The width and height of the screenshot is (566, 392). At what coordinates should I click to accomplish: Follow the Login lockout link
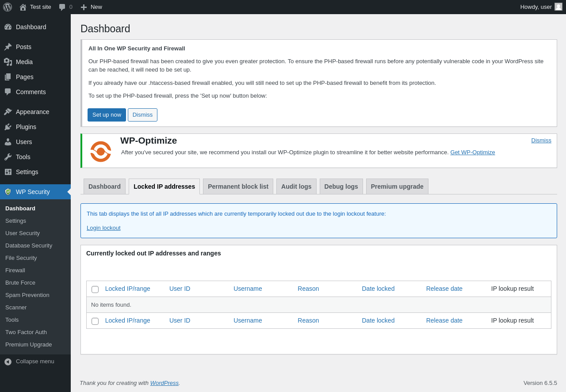pyautogui.click(x=103, y=228)
